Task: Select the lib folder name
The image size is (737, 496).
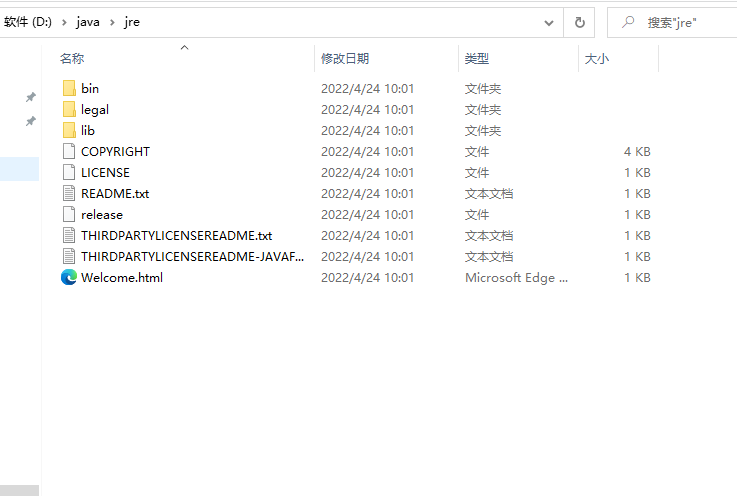Action: (88, 130)
